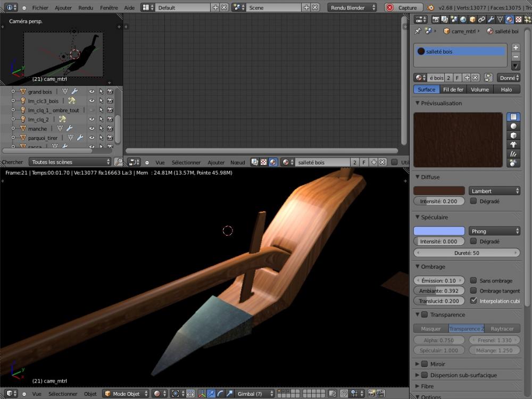Click the Fil de fer button

453,89
